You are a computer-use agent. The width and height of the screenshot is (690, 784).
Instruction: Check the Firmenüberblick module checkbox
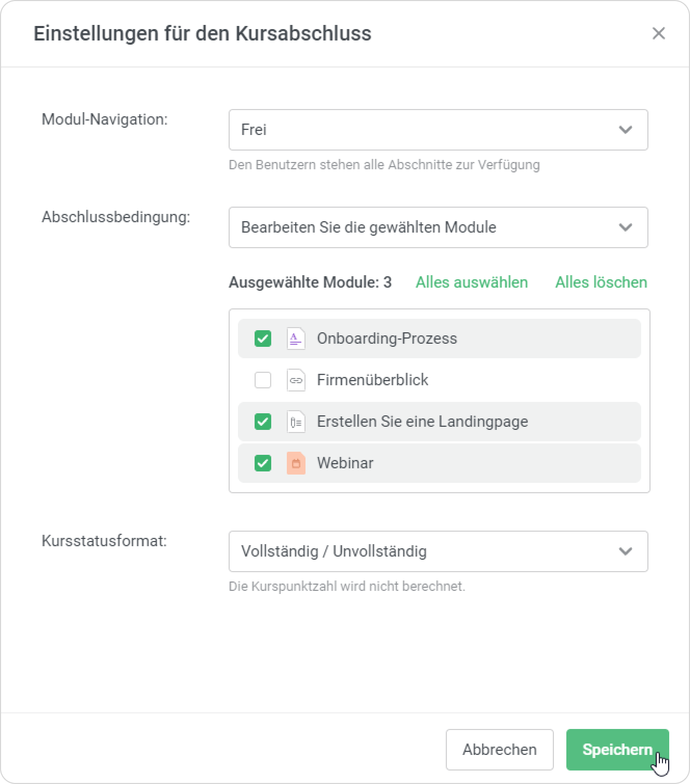263,380
